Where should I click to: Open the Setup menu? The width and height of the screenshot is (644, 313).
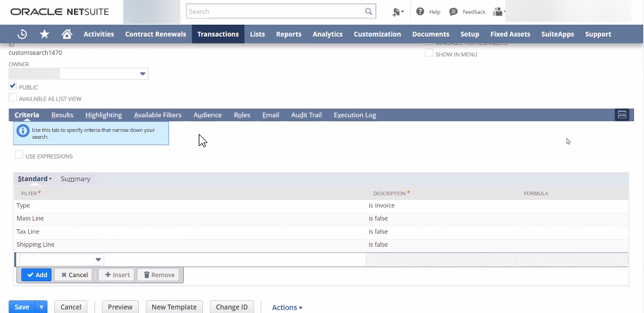click(469, 34)
